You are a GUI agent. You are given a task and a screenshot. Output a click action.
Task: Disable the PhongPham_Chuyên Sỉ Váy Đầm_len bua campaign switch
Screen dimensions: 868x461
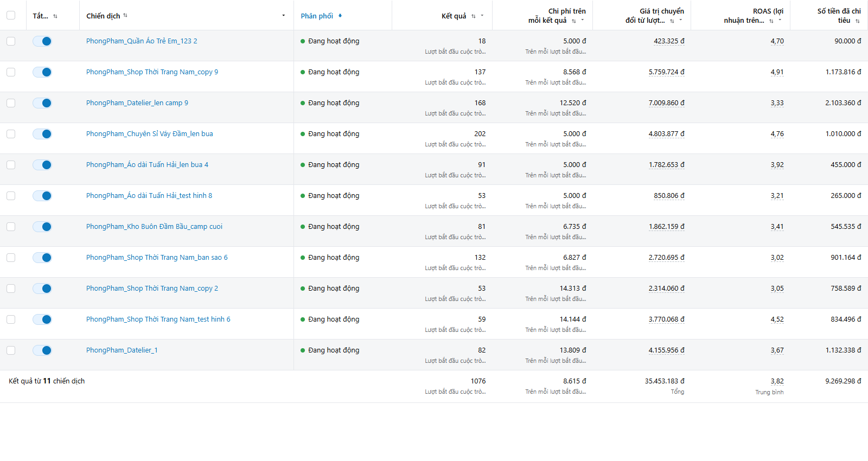(x=42, y=134)
